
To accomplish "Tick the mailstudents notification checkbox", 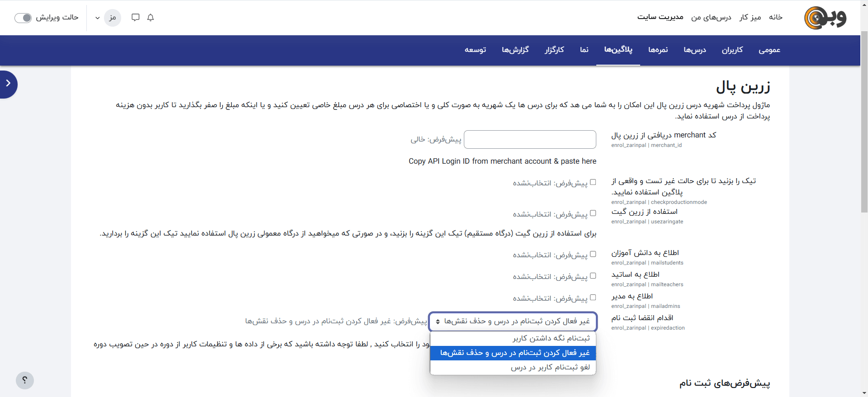I will (593, 254).
